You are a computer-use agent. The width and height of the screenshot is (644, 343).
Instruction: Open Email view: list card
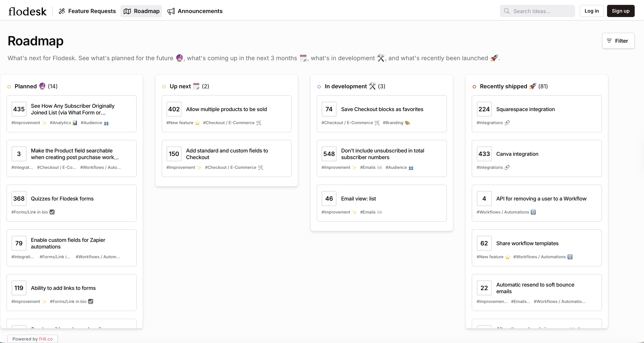[358, 198]
